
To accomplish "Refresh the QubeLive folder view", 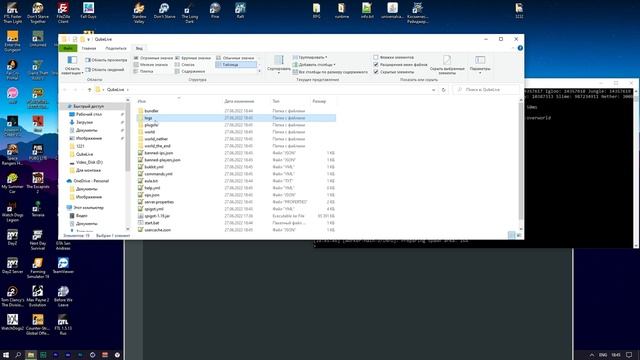I will click(444, 89).
